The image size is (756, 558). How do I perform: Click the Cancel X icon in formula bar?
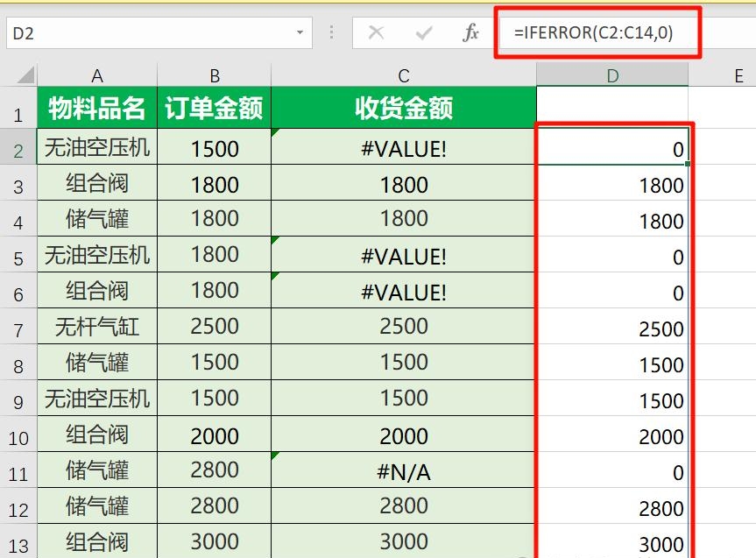(376, 32)
